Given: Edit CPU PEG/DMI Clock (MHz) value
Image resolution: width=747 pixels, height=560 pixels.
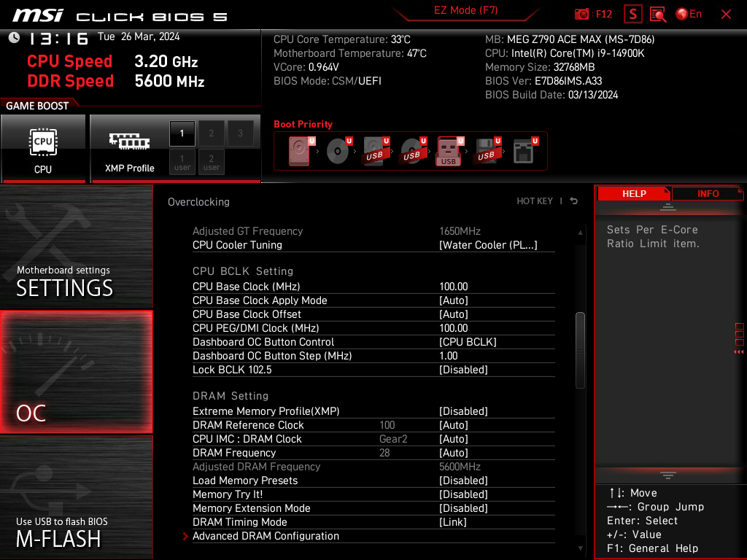Looking at the screenshot, I should pos(373,328).
